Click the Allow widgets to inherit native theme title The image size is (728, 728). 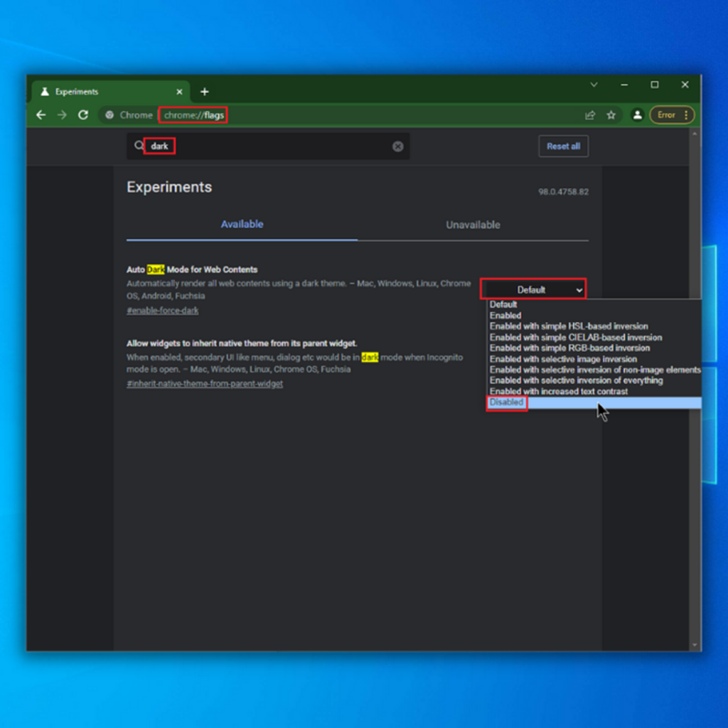(242, 343)
